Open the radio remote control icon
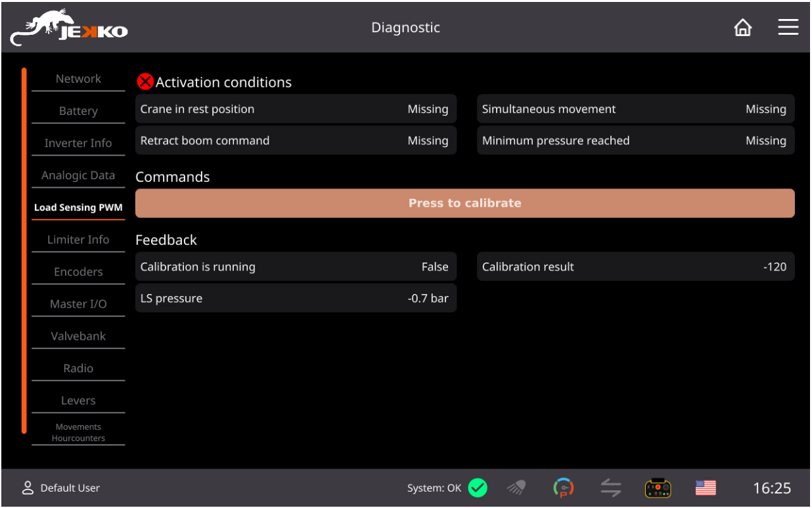Screen dimensions: 812x508 click(x=658, y=488)
